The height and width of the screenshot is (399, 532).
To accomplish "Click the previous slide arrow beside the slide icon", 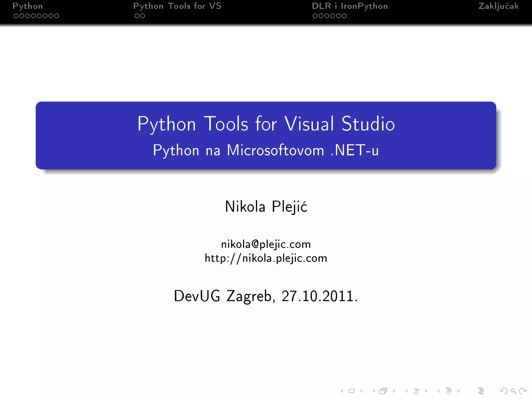I will (342, 391).
